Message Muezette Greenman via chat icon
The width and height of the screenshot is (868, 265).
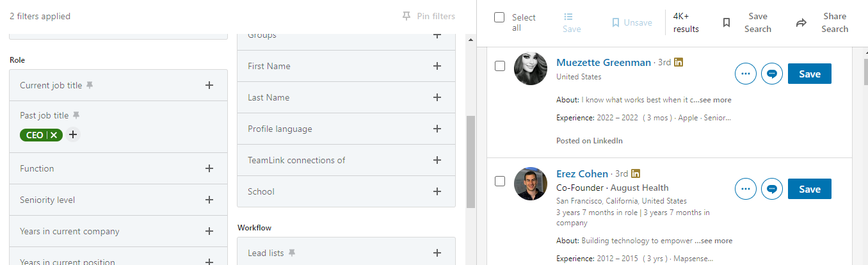(772, 74)
